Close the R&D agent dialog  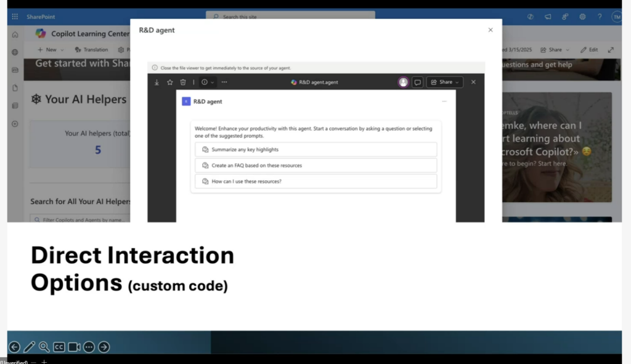pyautogui.click(x=490, y=30)
